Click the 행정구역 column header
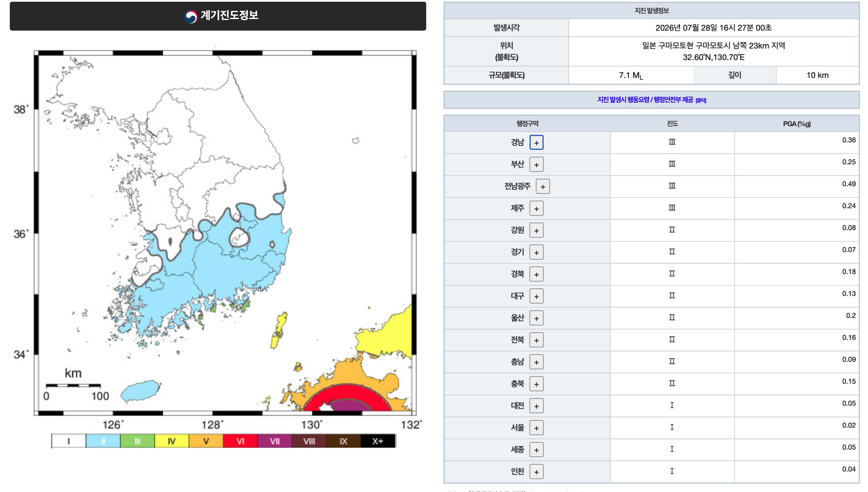This screenshot has height=492, width=868. [527, 124]
